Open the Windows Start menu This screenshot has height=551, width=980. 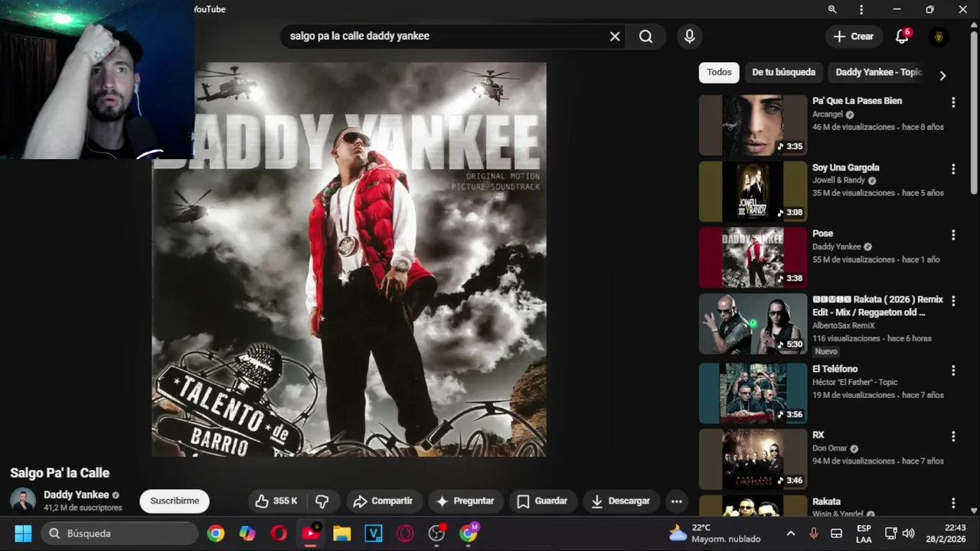click(x=23, y=533)
